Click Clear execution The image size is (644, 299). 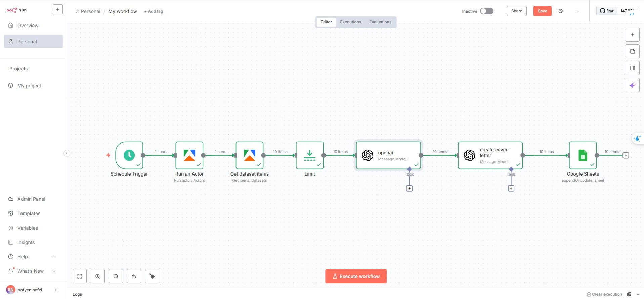point(605,294)
